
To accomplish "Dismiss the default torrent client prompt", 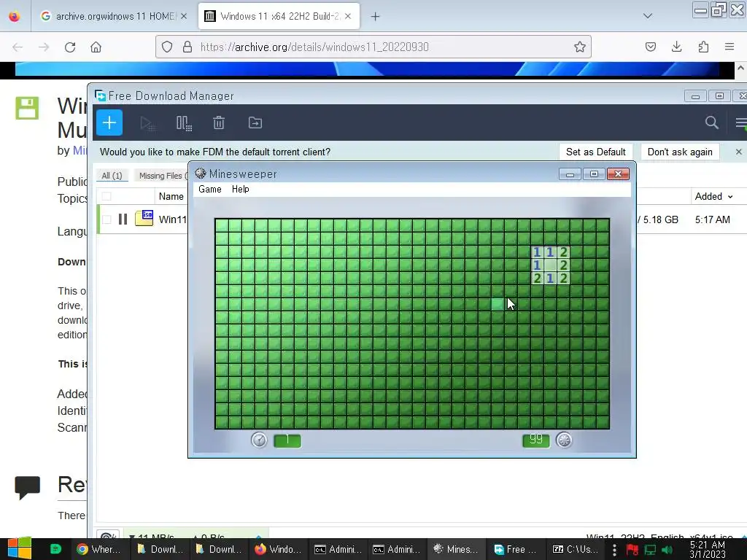I will point(738,152).
